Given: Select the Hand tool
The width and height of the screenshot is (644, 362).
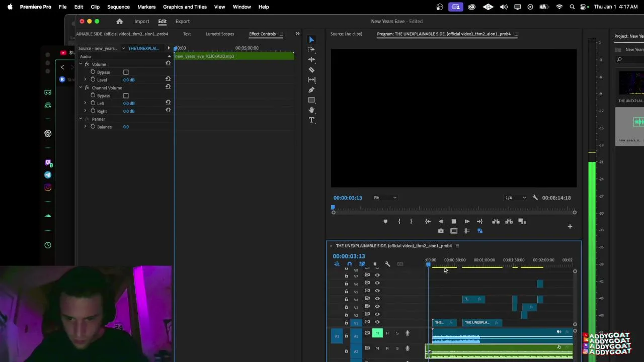Looking at the screenshot, I should point(311,110).
